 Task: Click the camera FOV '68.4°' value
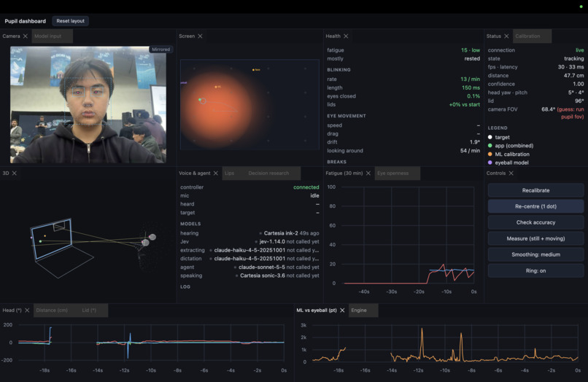pyautogui.click(x=548, y=109)
